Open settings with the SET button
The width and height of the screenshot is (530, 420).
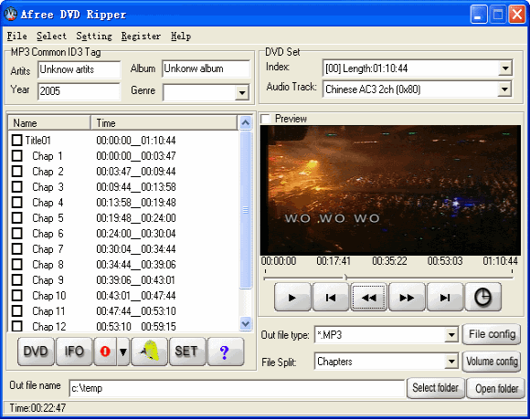tap(187, 352)
